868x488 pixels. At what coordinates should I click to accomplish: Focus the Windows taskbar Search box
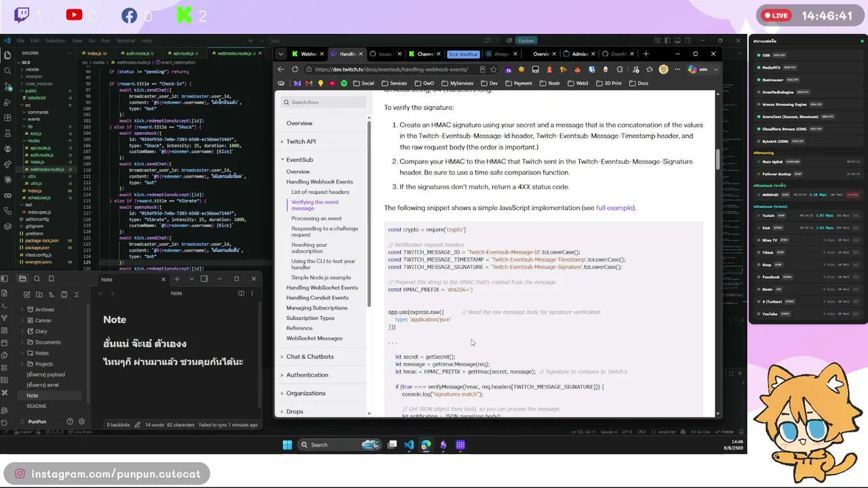pos(339,445)
